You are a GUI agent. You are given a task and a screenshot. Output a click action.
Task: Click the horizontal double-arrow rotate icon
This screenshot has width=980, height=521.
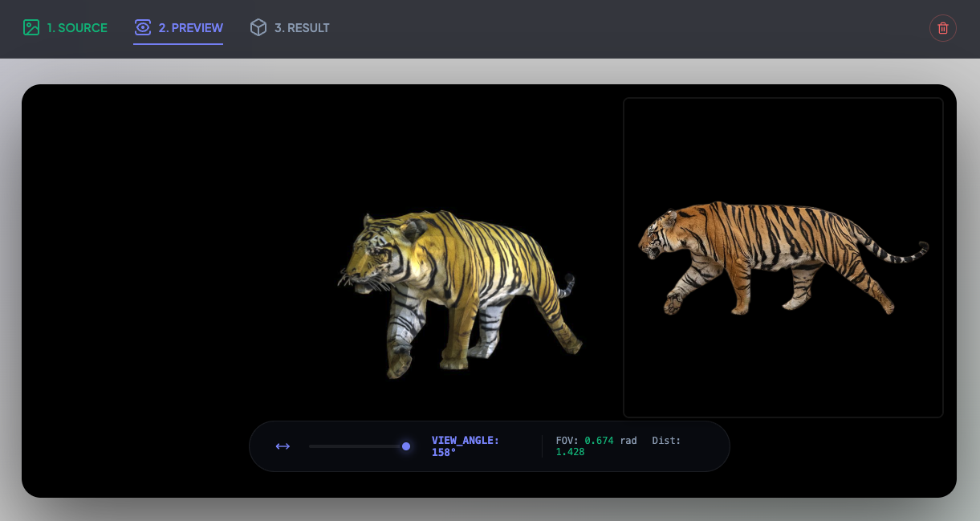283,446
